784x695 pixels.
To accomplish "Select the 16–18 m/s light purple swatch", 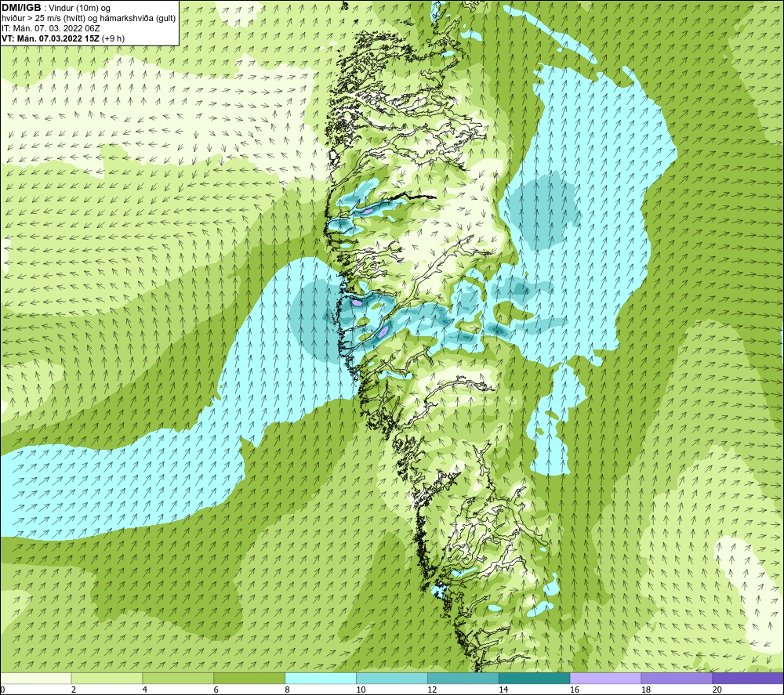I will (605, 678).
